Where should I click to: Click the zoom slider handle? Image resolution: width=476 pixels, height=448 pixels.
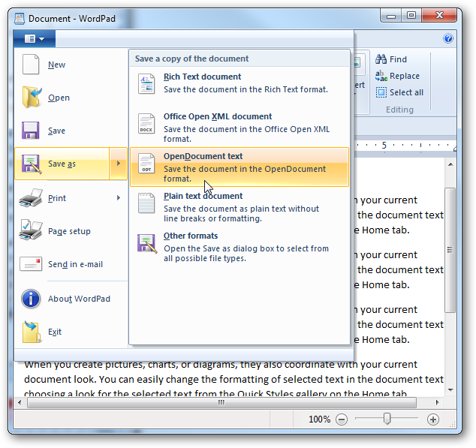pos(387,419)
